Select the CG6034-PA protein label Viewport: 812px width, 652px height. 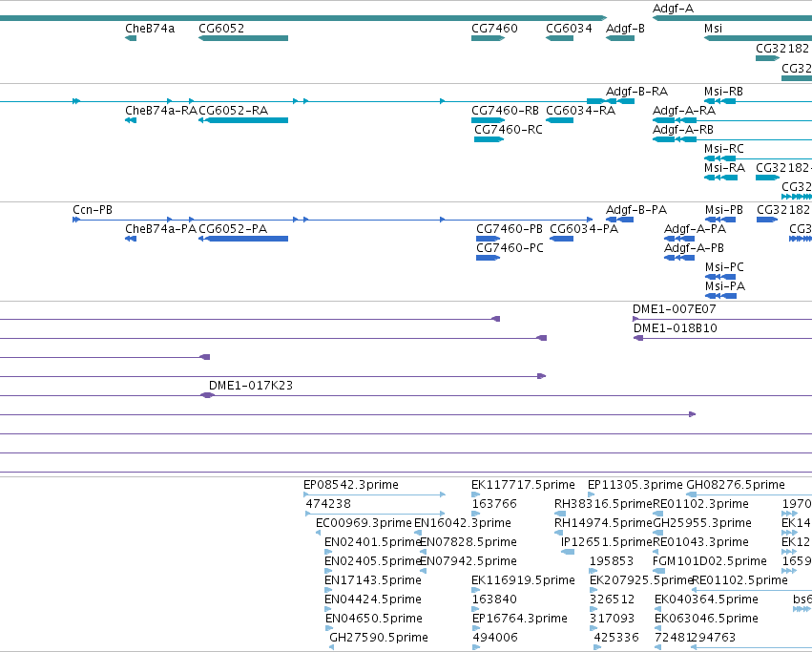click(x=584, y=230)
